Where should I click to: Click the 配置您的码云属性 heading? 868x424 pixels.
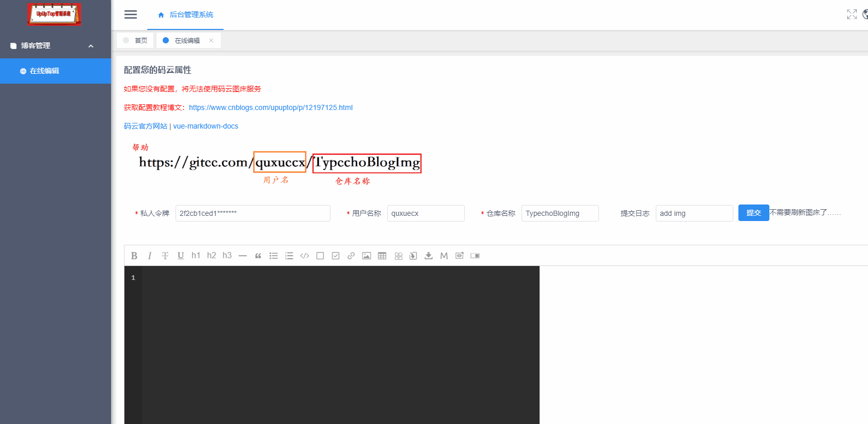[x=157, y=70]
